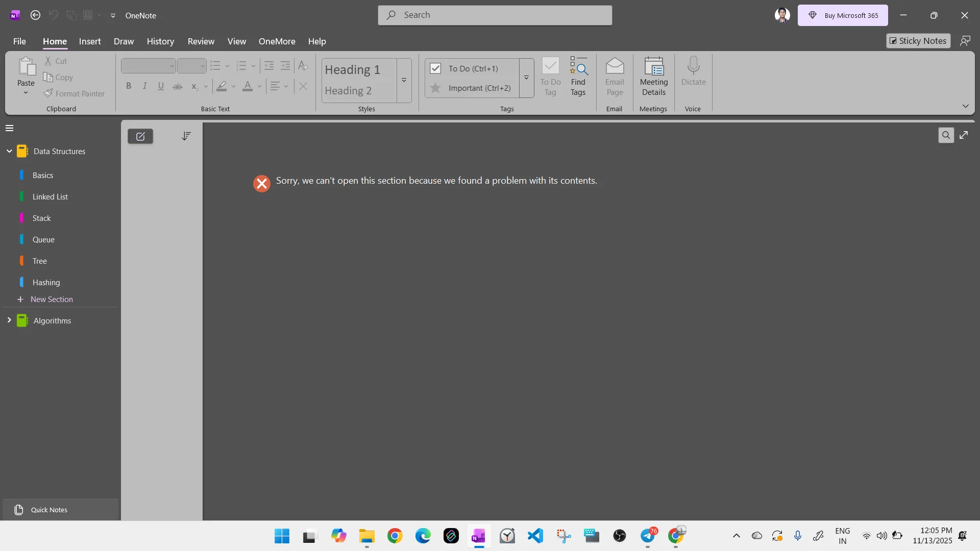
Task: Toggle bold formatting
Action: pos(129,86)
